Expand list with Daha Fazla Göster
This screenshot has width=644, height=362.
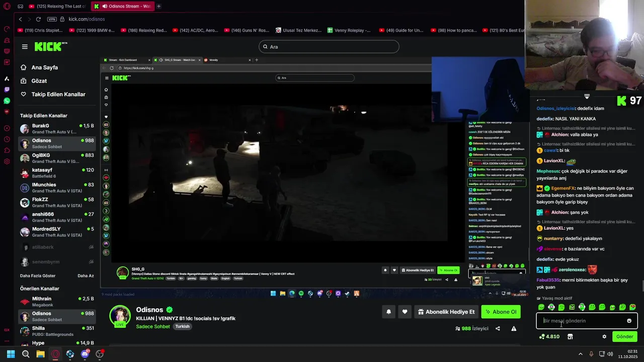(38, 276)
